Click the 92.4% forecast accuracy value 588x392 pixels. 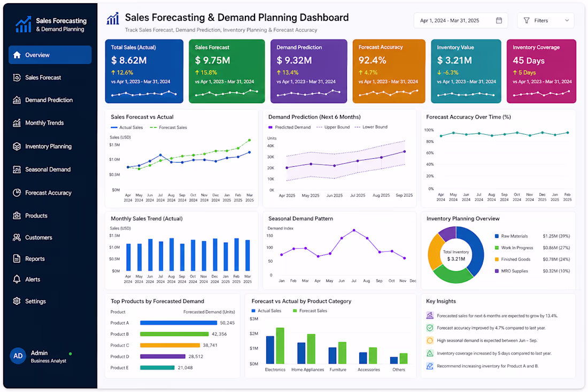(373, 60)
